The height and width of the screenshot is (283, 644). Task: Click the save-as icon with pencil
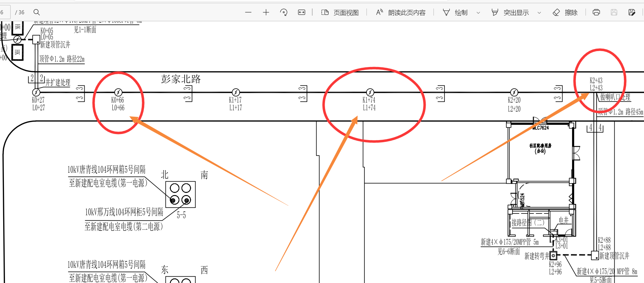632,12
